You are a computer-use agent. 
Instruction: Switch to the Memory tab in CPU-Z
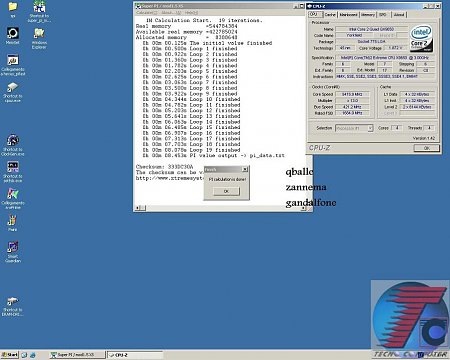tap(368, 15)
